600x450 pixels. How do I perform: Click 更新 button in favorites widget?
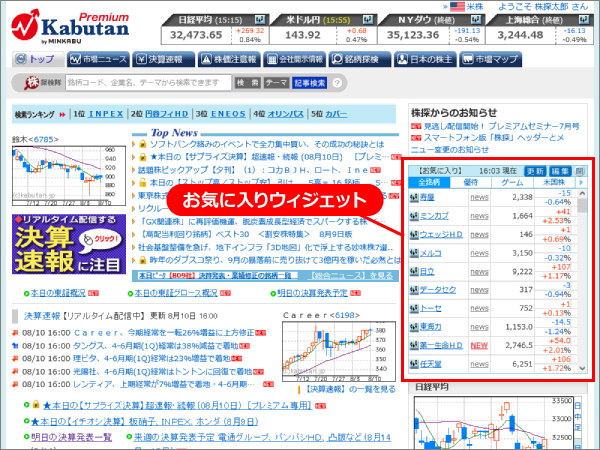[x=535, y=171]
